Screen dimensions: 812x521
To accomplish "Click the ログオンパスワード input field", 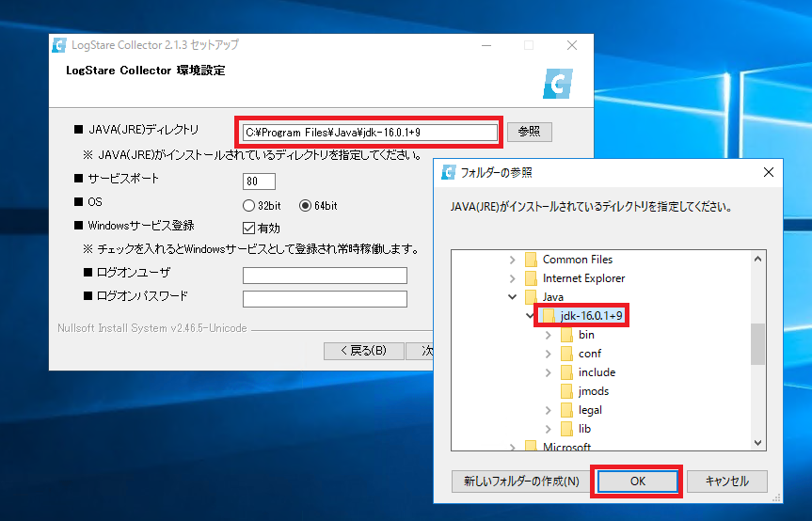I will point(325,298).
